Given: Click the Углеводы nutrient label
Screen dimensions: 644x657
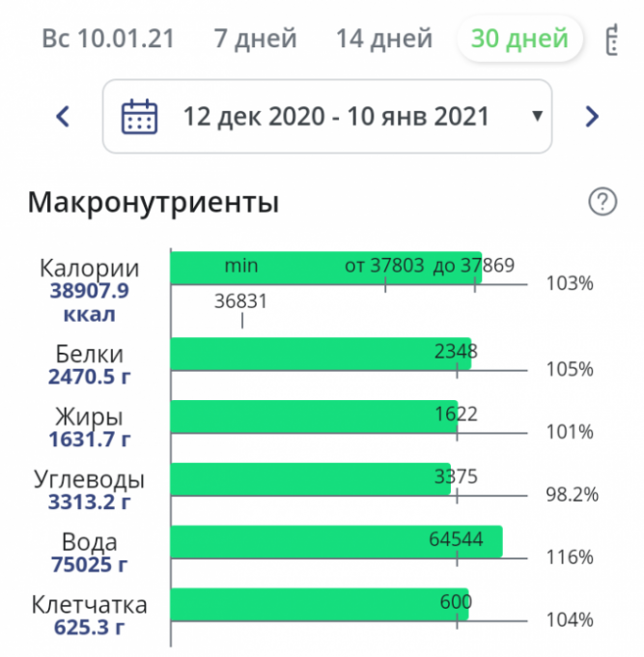Looking at the screenshot, I should point(90,479).
